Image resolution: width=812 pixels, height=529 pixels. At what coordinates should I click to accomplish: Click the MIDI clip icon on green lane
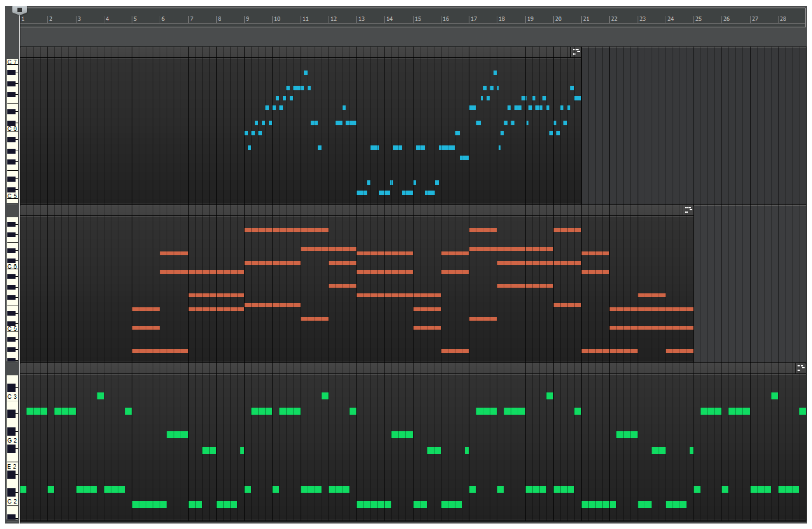click(800, 368)
